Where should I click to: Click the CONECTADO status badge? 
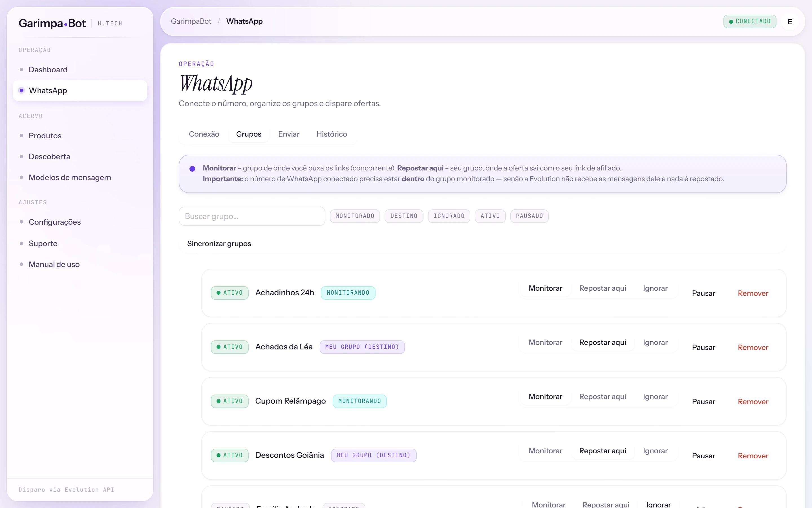pyautogui.click(x=750, y=21)
